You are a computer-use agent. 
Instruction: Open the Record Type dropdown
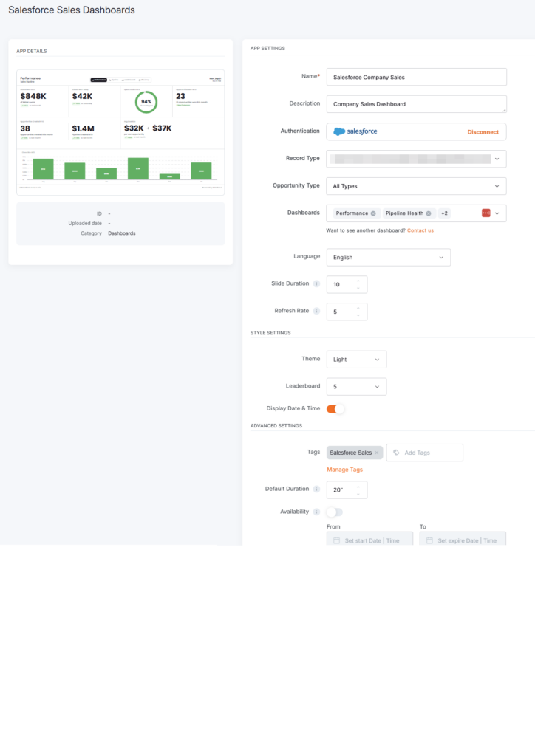[x=416, y=159]
